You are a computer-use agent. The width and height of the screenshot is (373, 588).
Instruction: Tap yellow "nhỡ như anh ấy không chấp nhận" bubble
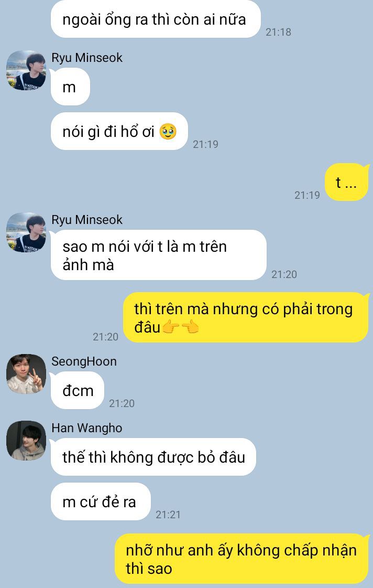tap(242, 559)
